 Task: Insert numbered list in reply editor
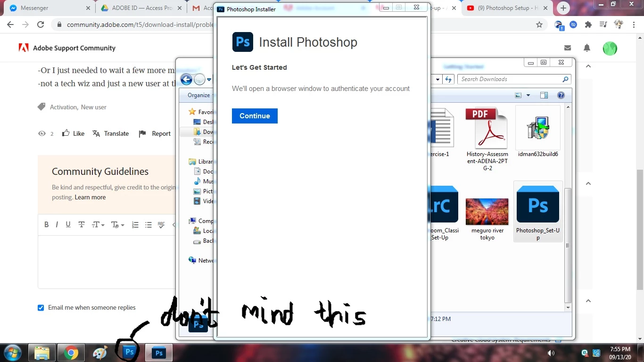[x=135, y=225]
